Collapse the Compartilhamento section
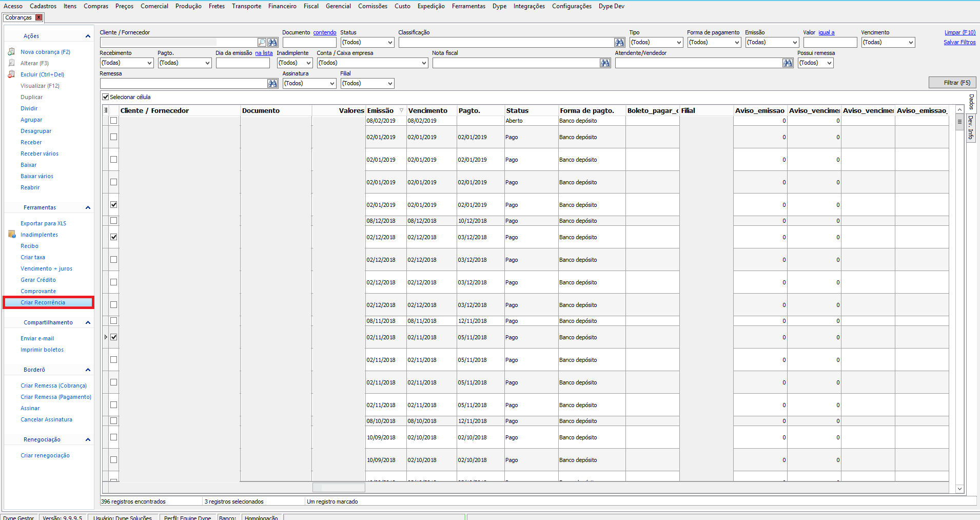 point(88,322)
